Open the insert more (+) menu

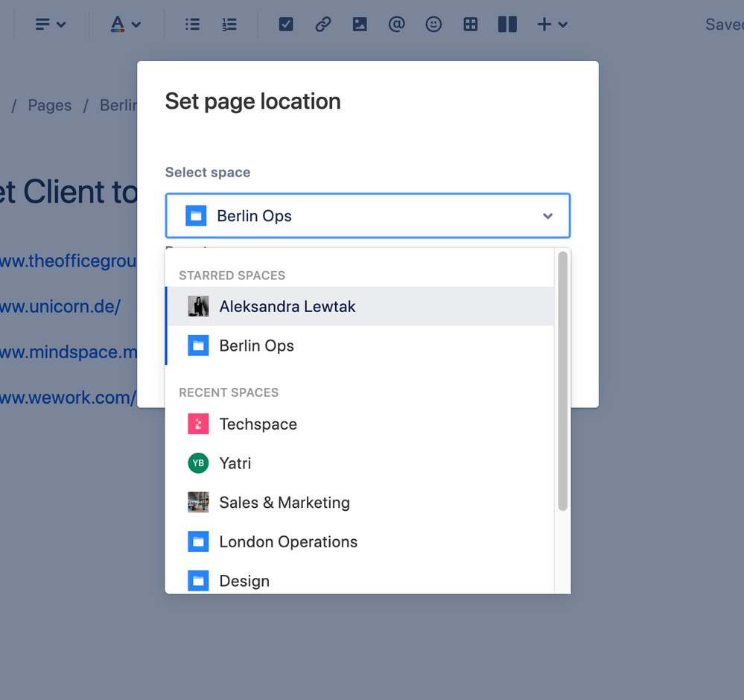553,25
